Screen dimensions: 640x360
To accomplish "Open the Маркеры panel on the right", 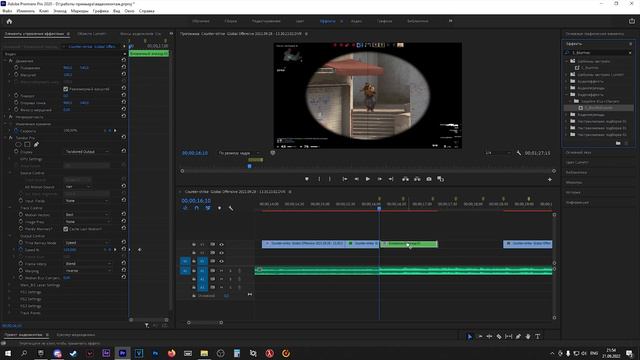I will tap(574, 182).
